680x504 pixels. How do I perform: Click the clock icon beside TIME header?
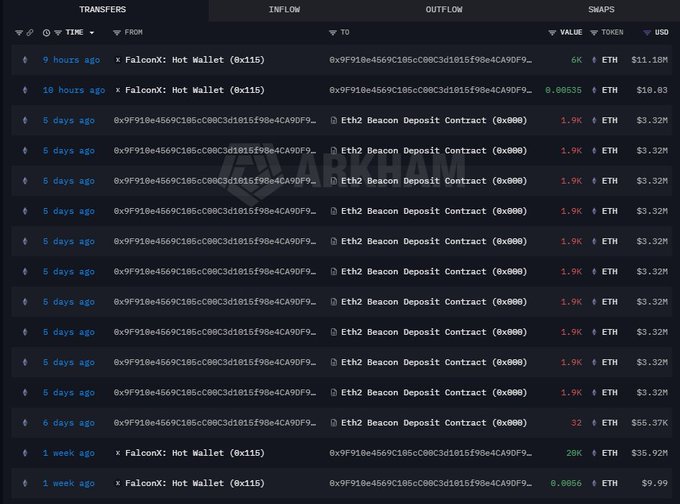46,33
